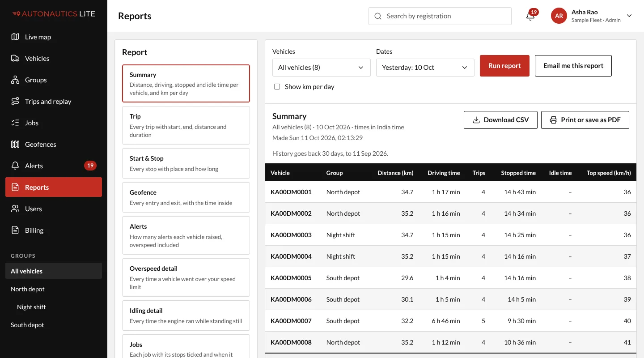The height and width of the screenshot is (358, 644).
Task: Select the Geofence report type
Action: pyautogui.click(x=186, y=197)
